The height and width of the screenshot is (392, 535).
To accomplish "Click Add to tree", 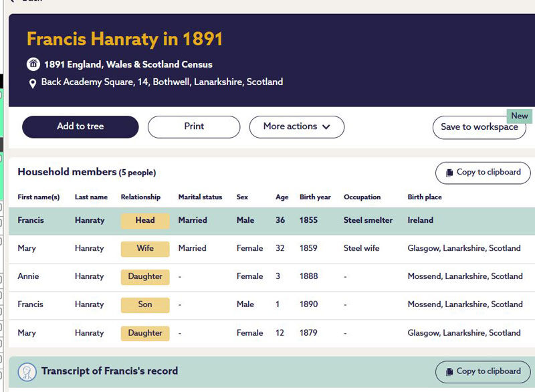I will [x=80, y=127].
